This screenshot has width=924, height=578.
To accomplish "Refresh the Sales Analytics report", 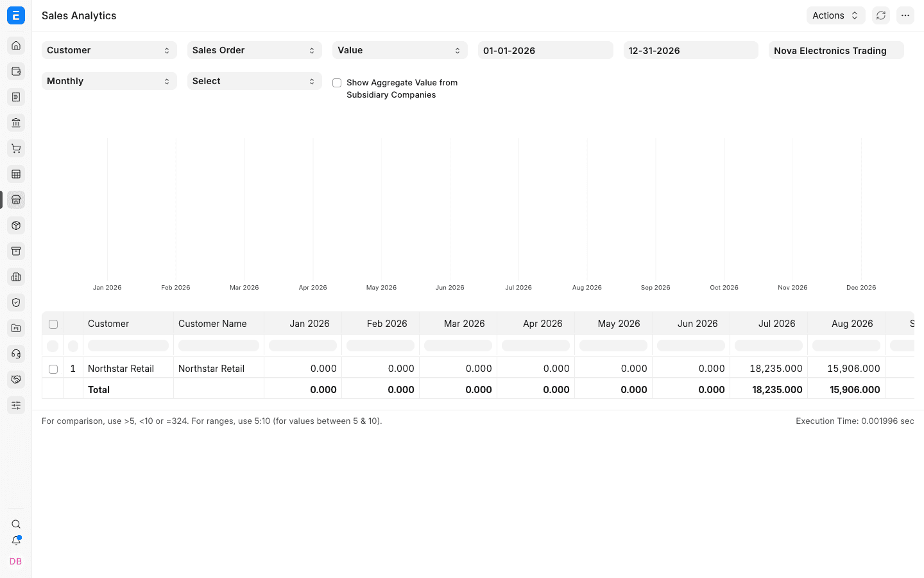I will 881,15.
